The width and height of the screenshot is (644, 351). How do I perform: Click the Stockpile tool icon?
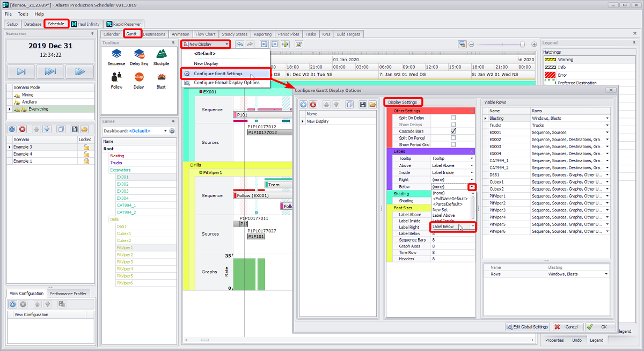click(x=161, y=56)
